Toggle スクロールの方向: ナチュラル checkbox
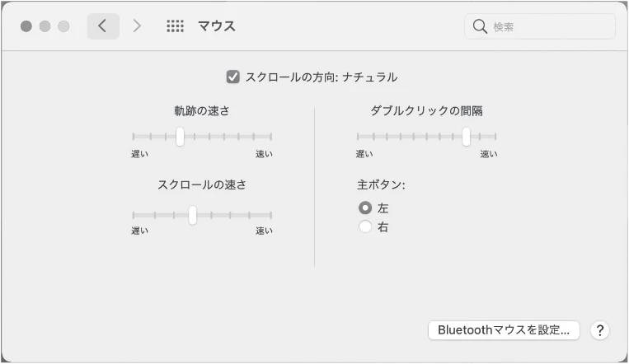Screen dimensions: 629x364 pyautogui.click(x=232, y=77)
